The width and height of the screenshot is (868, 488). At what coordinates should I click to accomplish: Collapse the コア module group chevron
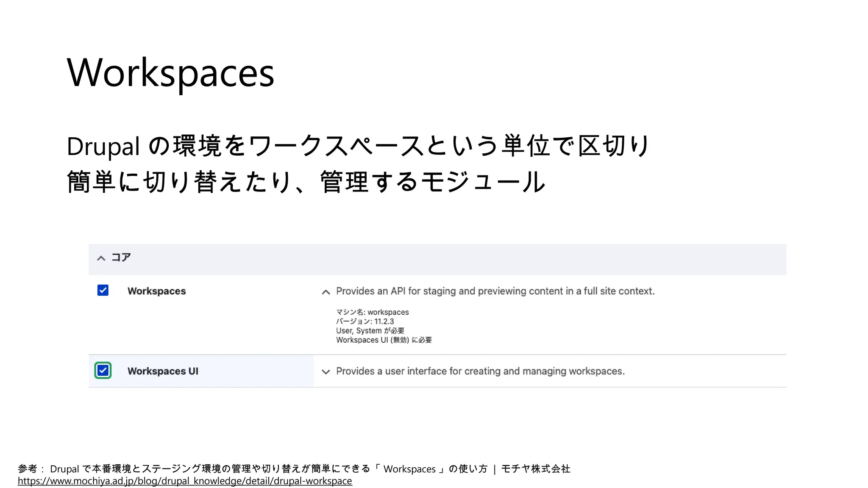pyautogui.click(x=101, y=258)
